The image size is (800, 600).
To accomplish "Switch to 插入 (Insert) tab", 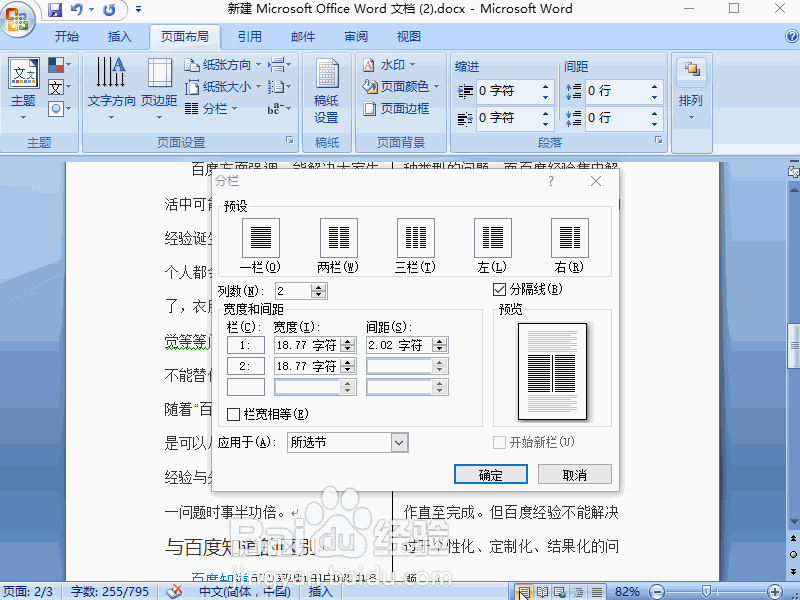I will (x=120, y=37).
